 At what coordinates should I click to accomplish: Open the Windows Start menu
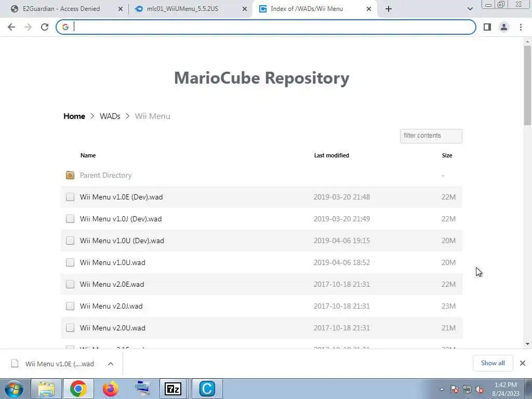[x=14, y=389]
